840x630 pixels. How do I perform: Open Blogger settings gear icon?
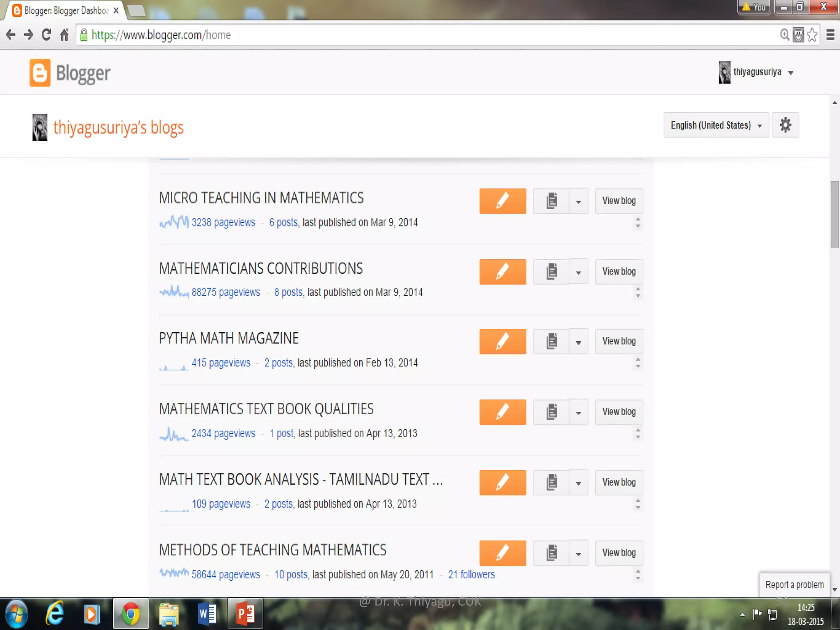pyautogui.click(x=785, y=125)
